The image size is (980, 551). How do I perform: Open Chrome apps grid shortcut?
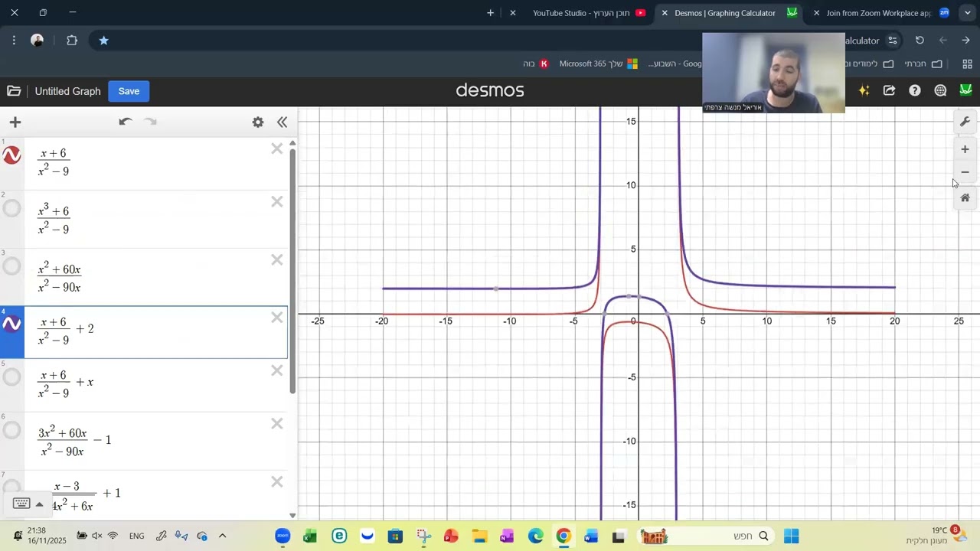coord(967,64)
